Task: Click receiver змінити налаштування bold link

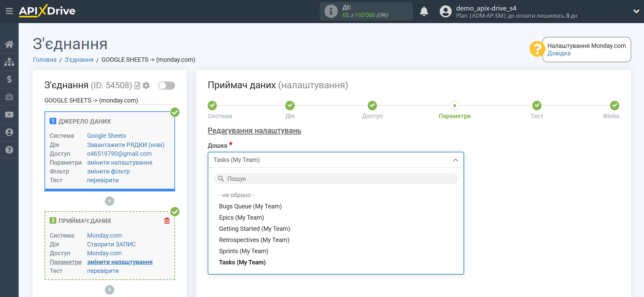Action: (x=120, y=262)
